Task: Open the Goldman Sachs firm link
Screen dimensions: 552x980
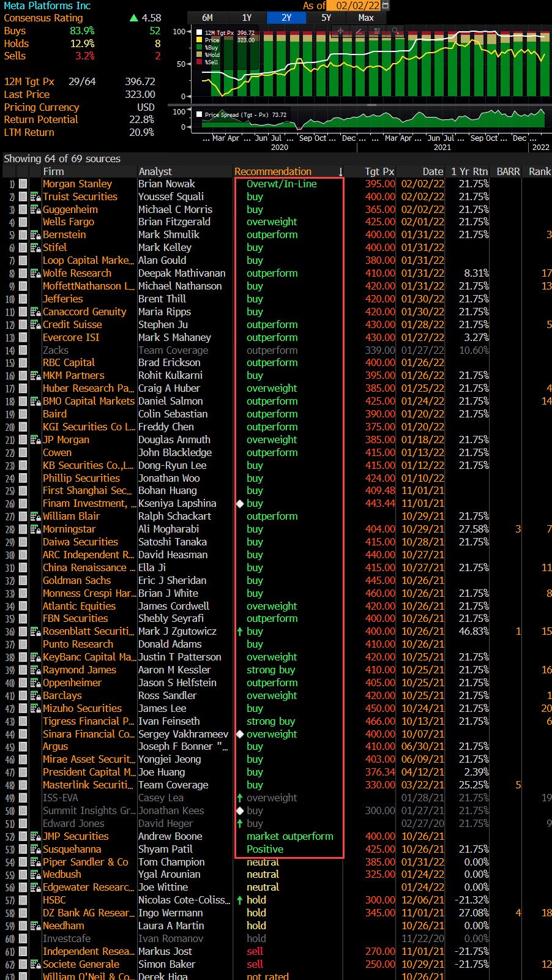Action: tap(76, 581)
